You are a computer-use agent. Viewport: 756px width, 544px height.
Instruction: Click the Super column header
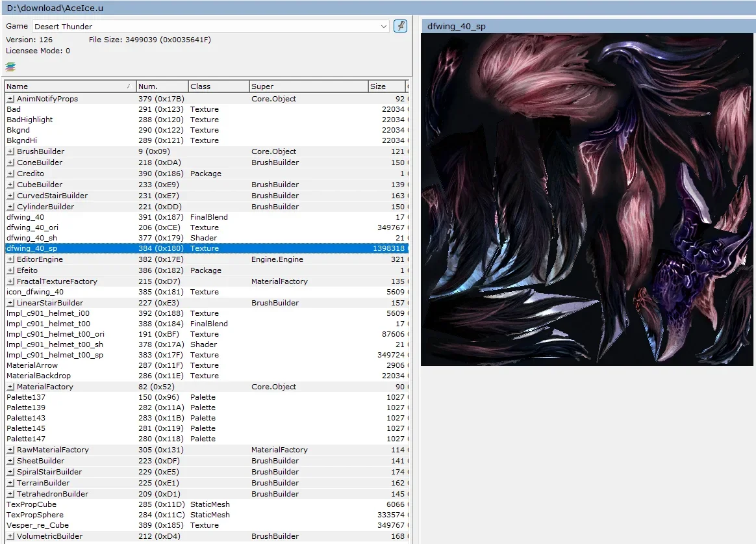[x=307, y=86]
